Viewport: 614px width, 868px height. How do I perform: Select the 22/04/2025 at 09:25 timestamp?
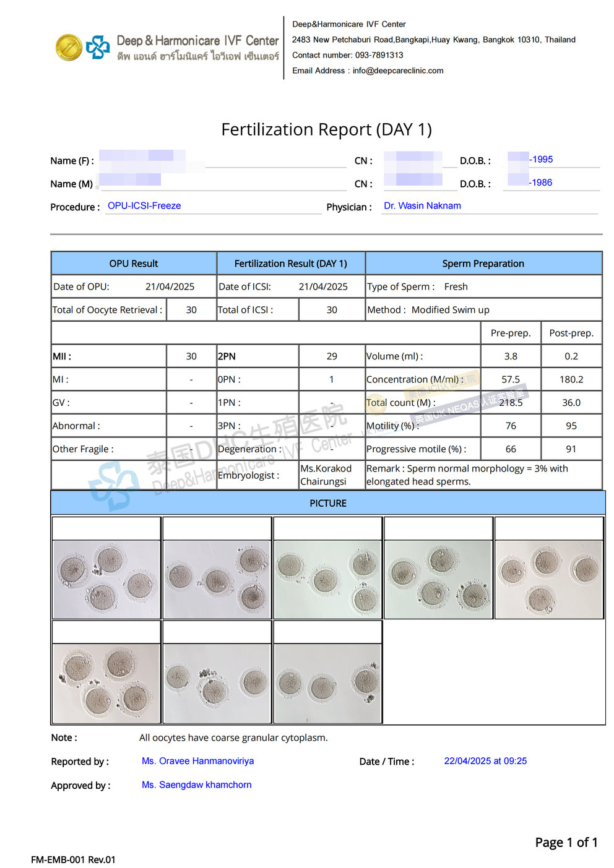[485, 761]
